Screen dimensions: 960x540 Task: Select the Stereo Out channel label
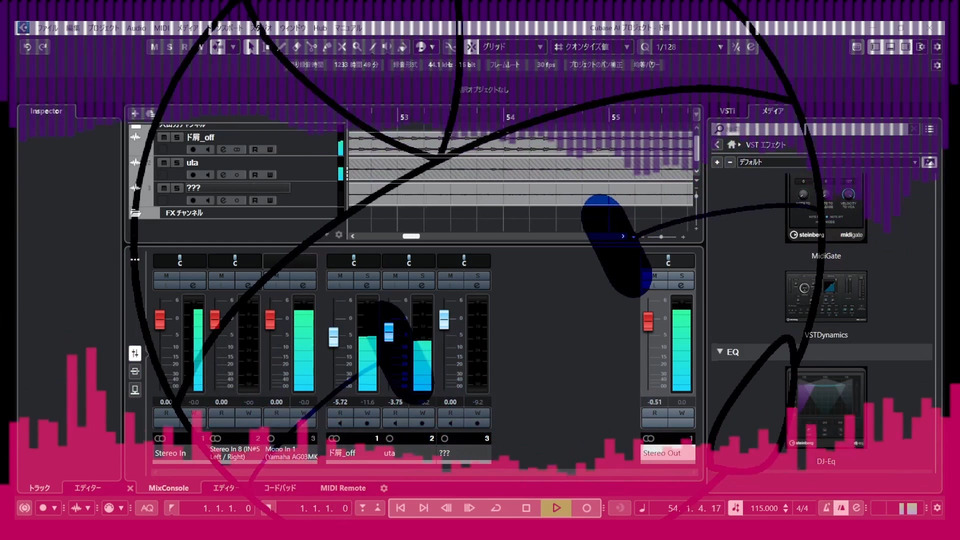pos(667,453)
